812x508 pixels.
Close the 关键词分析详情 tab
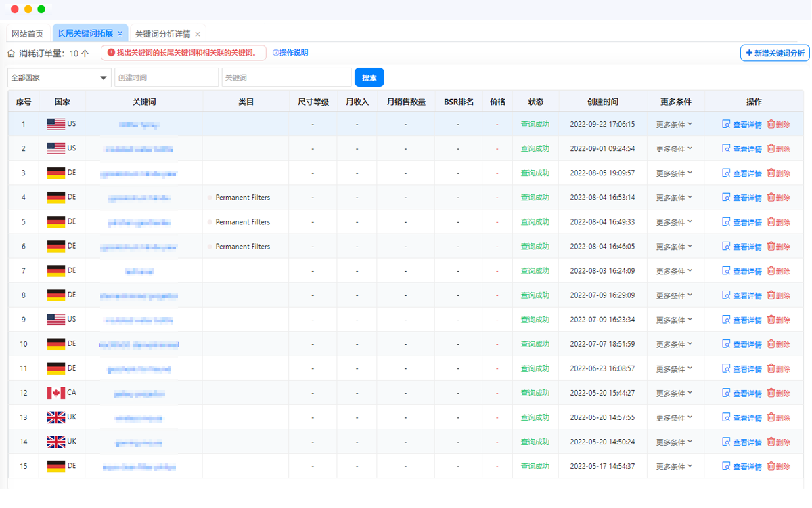[x=198, y=34]
